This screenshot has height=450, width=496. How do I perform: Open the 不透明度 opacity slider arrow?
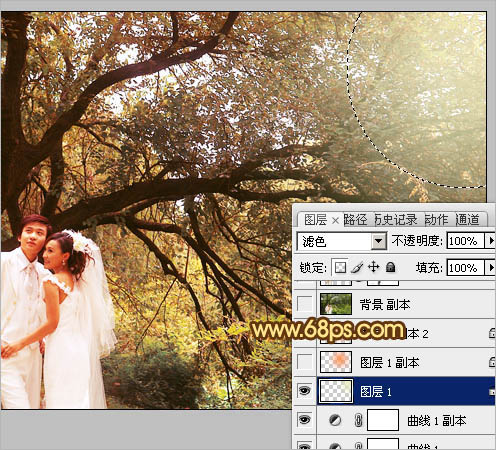tap(491, 241)
